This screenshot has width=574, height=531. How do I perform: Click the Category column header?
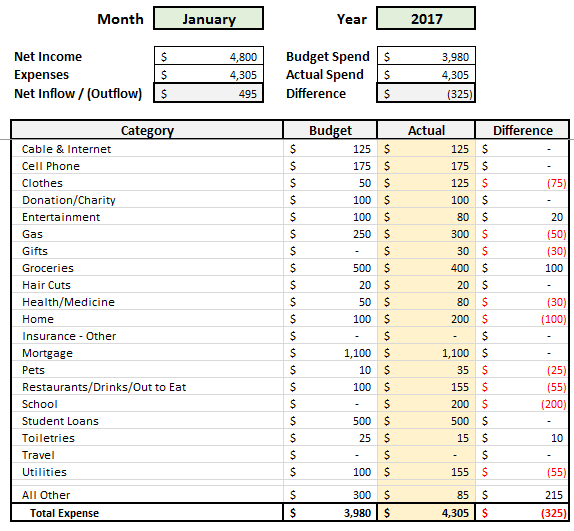pyautogui.click(x=147, y=130)
